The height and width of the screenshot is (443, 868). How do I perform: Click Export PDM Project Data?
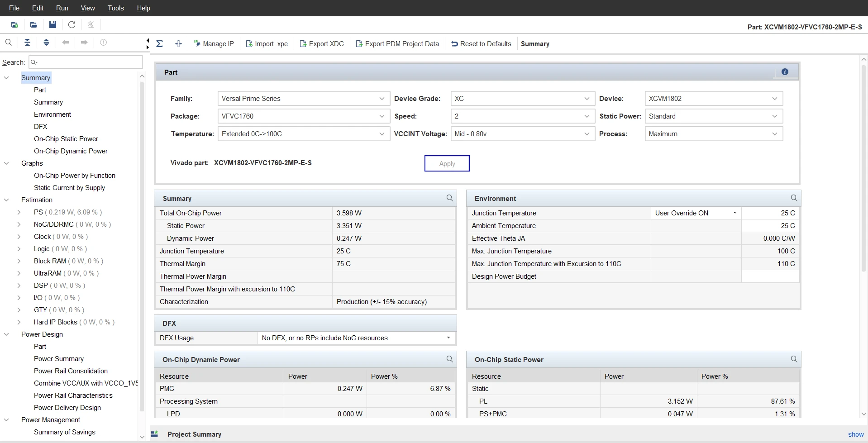coord(397,44)
